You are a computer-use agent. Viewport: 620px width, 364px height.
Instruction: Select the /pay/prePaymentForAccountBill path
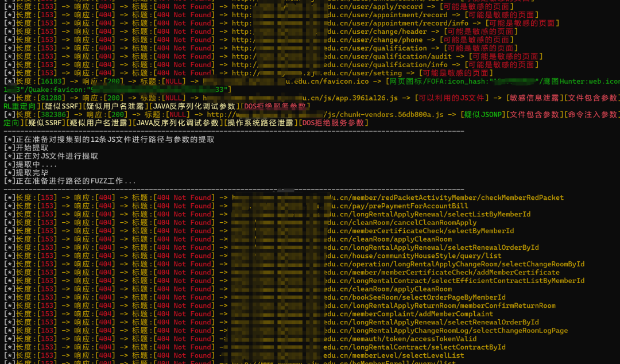click(x=408, y=206)
